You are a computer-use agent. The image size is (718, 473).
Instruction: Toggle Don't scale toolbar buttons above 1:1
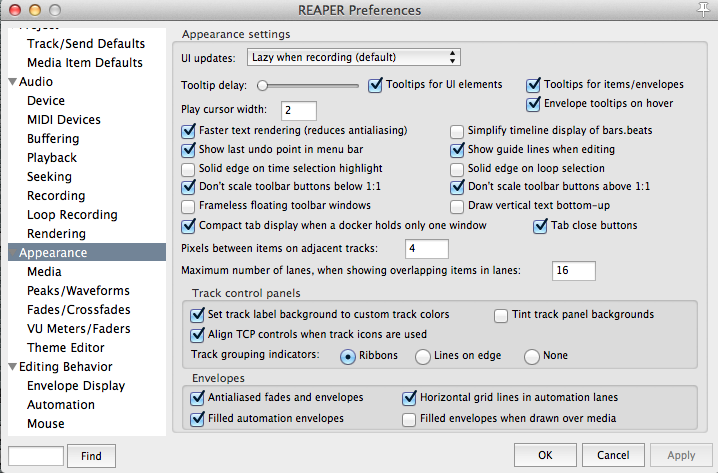[457, 187]
